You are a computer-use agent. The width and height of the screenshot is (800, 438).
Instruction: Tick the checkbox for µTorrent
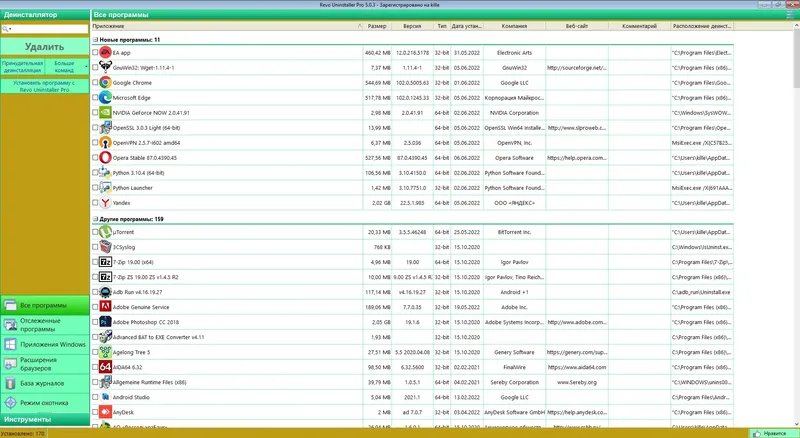95,232
